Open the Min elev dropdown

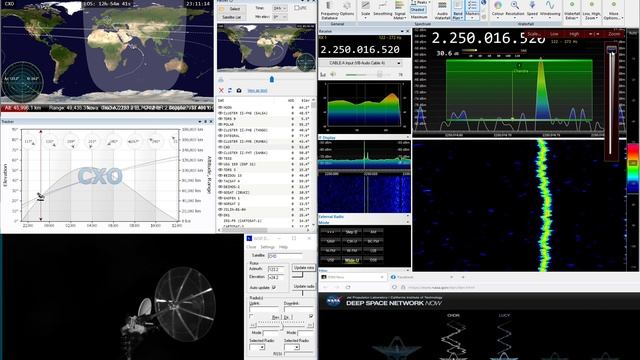coord(280,17)
